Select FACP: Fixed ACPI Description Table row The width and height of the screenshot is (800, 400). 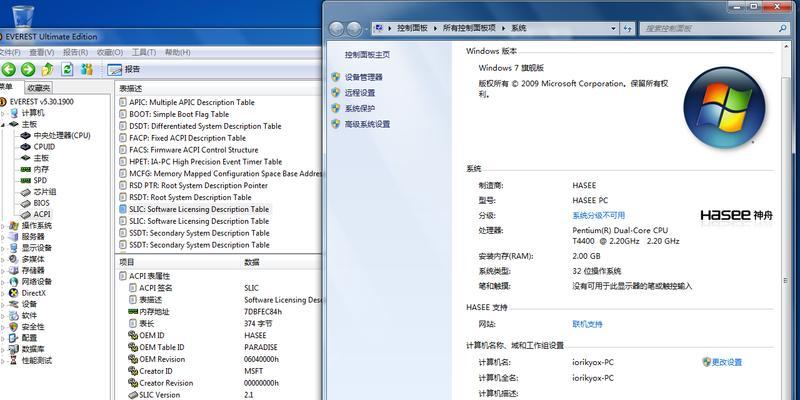[187, 138]
